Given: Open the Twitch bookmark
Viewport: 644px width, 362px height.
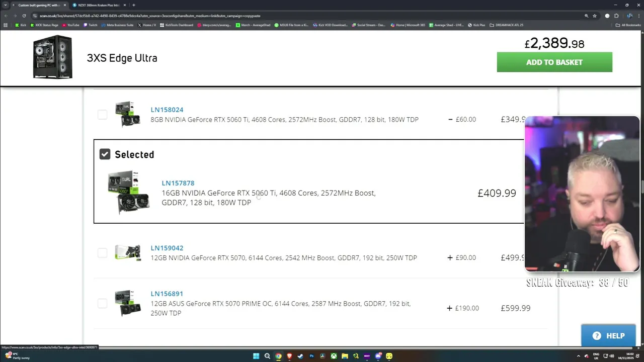Looking at the screenshot, I should click(x=91, y=25).
